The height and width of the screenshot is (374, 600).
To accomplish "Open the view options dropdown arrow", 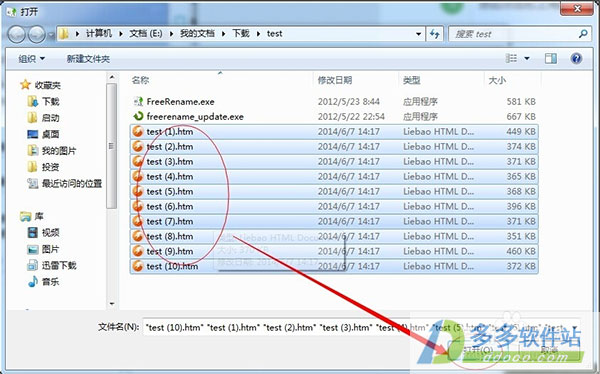I will click(527, 59).
